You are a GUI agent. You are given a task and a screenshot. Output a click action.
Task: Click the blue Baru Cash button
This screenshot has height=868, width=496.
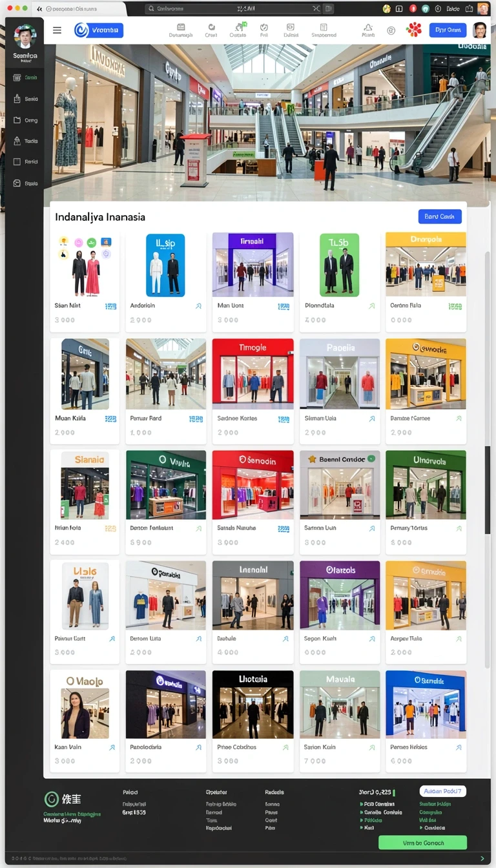(x=440, y=216)
